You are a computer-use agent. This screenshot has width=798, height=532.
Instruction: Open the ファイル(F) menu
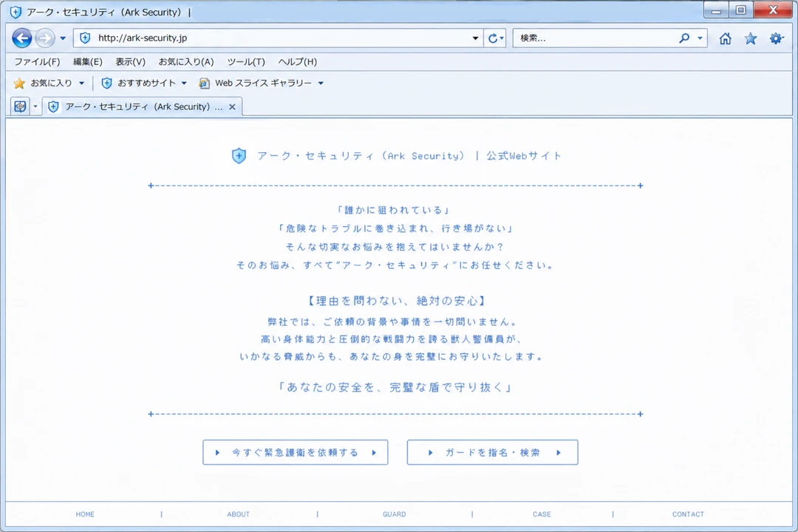point(37,61)
